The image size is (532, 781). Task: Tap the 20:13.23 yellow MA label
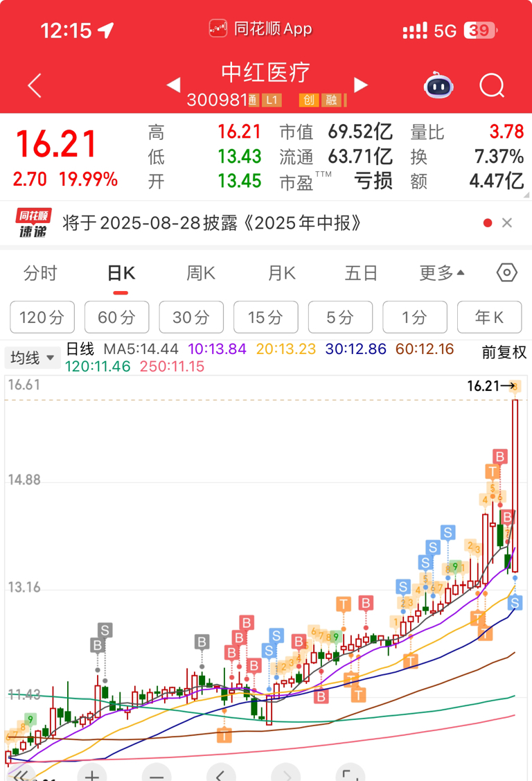pyautogui.click(x=286, y=349)
